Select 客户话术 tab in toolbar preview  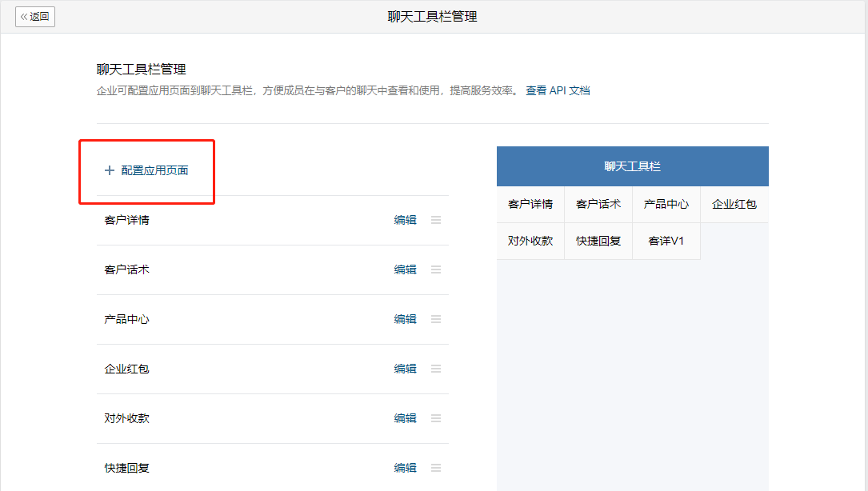coord(598,204)
